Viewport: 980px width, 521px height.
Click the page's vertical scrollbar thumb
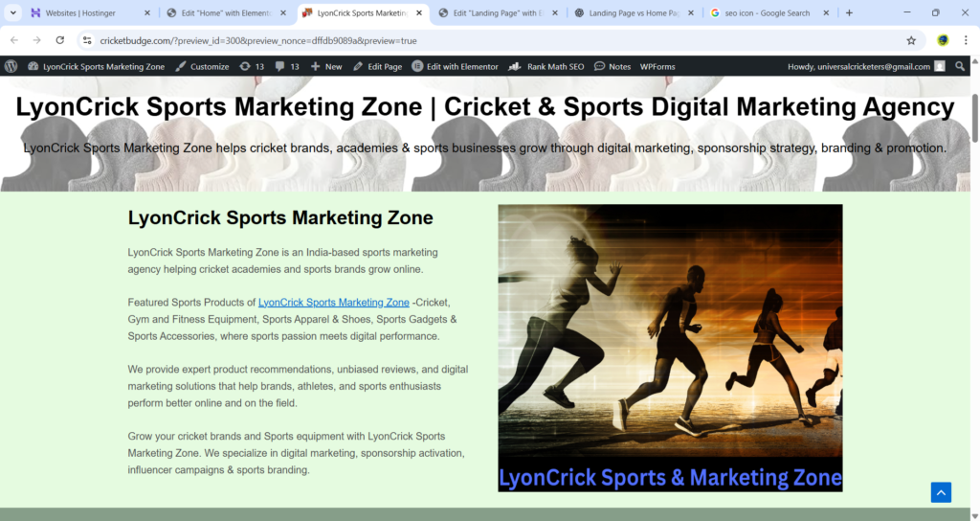pos(974,119)
